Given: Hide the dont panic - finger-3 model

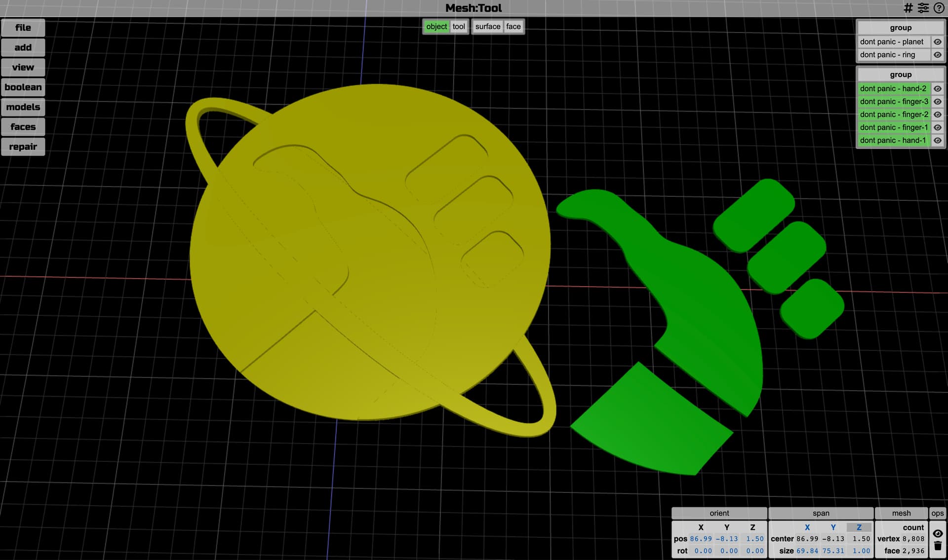Looking at the screenshot, I should coord(937,102).
